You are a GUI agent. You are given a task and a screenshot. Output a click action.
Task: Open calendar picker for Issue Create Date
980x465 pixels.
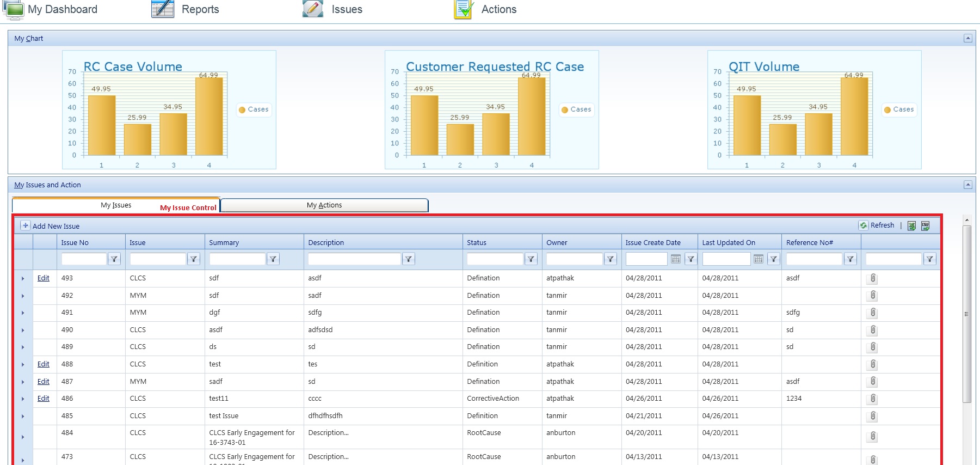676,259
